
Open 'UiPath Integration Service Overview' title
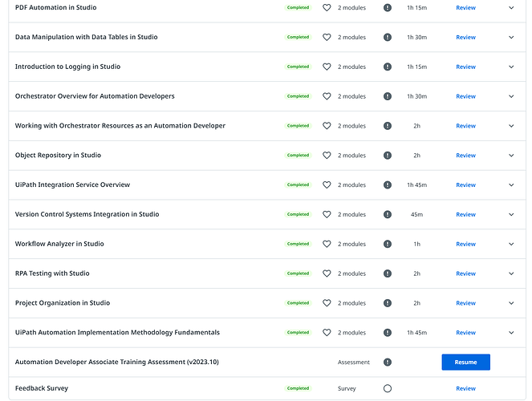pos(72,184)
